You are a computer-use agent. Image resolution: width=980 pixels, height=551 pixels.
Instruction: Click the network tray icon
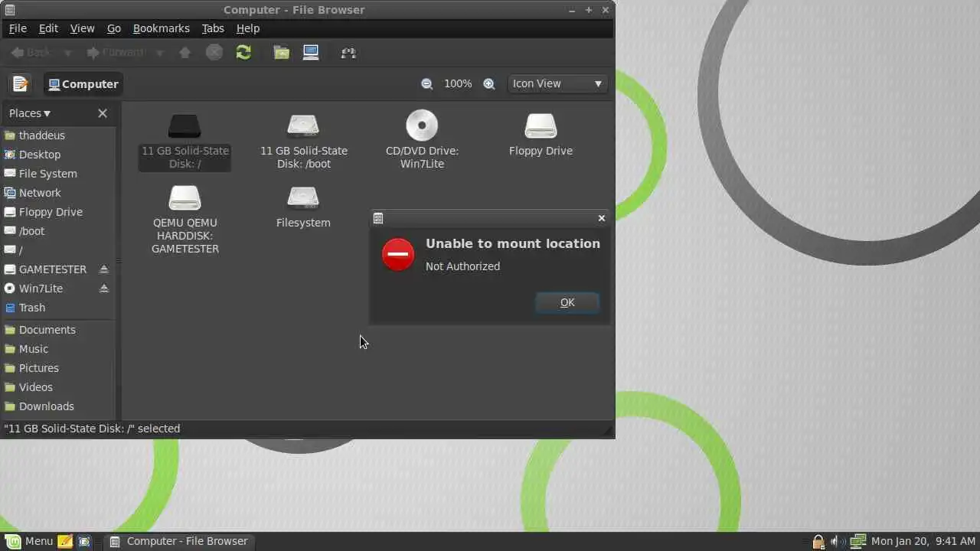coord(857,541)
